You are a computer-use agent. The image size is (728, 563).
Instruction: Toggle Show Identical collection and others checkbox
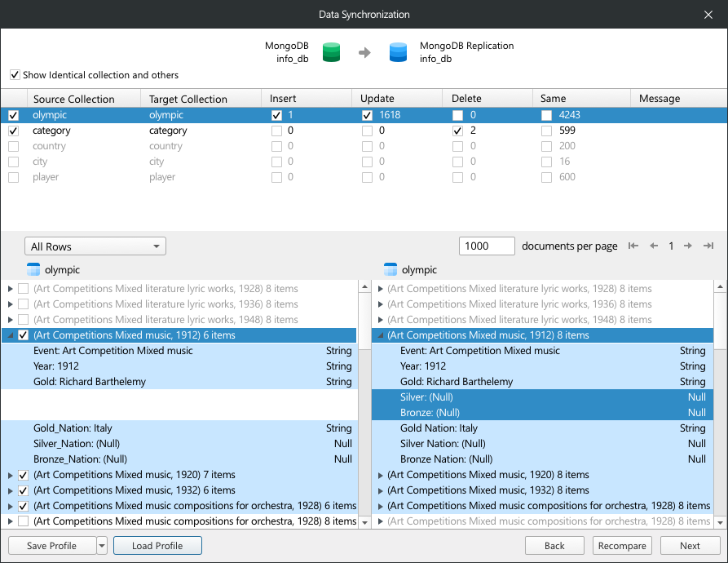(x=15, y=75)
